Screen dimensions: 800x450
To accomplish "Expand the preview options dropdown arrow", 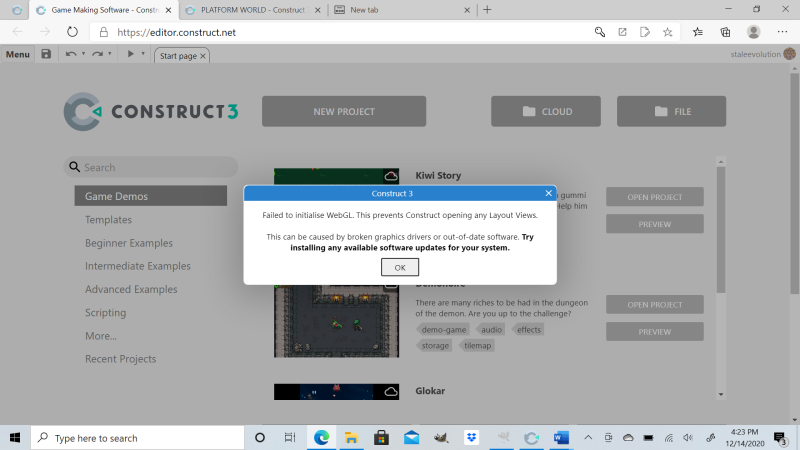I will click(143, 54).
